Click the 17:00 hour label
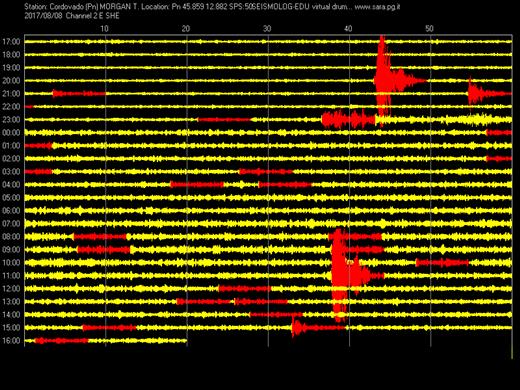Image resolution: width=520 pixels, height=390 pixels. coord(11,42)
